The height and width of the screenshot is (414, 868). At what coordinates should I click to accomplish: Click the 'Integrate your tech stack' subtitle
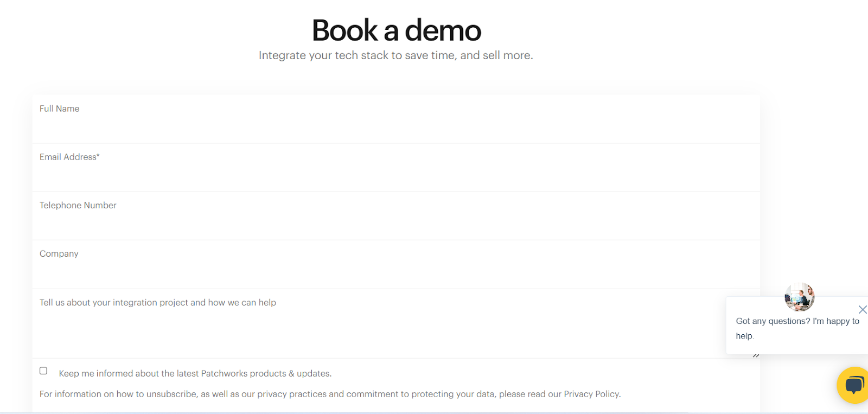[x=396, y=55]
